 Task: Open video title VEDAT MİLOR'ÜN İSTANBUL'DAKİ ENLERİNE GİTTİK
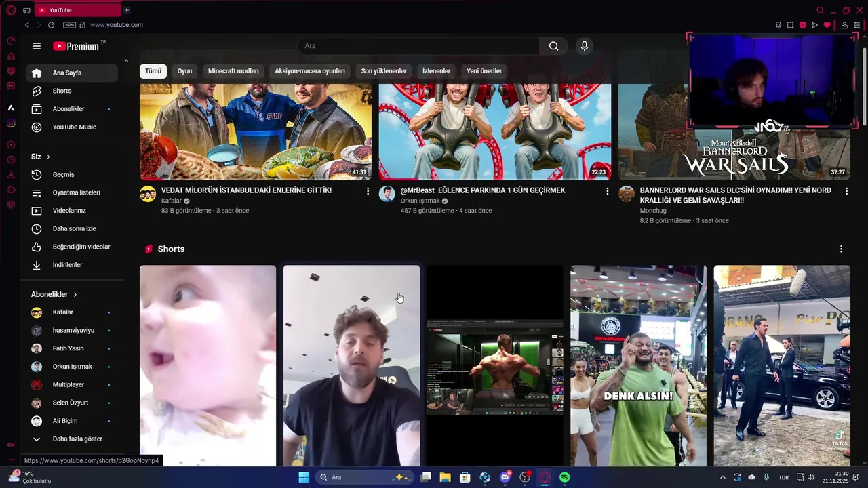[x=246, y=190]
